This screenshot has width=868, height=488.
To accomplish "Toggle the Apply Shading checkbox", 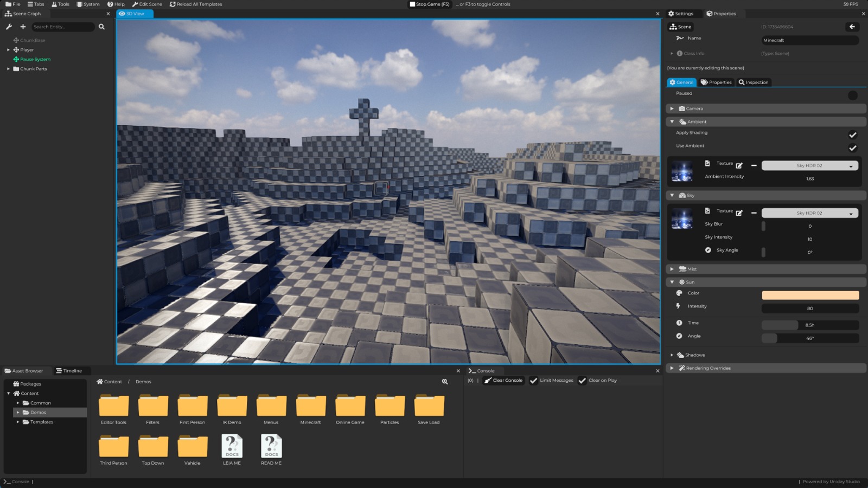I will coord(852,134).
